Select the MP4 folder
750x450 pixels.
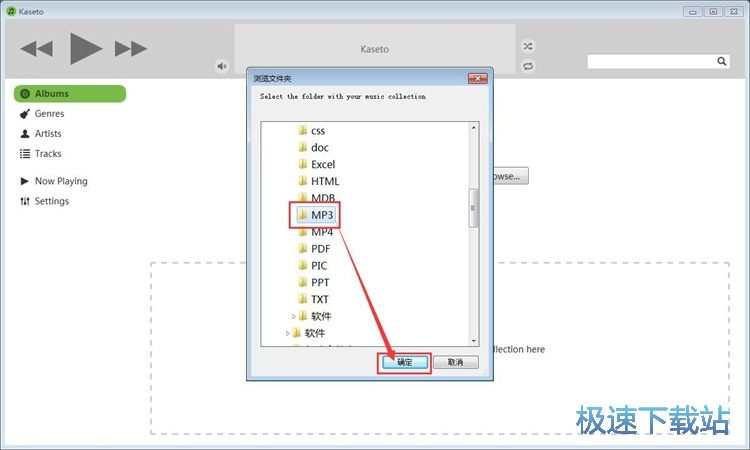click(315, 232)
